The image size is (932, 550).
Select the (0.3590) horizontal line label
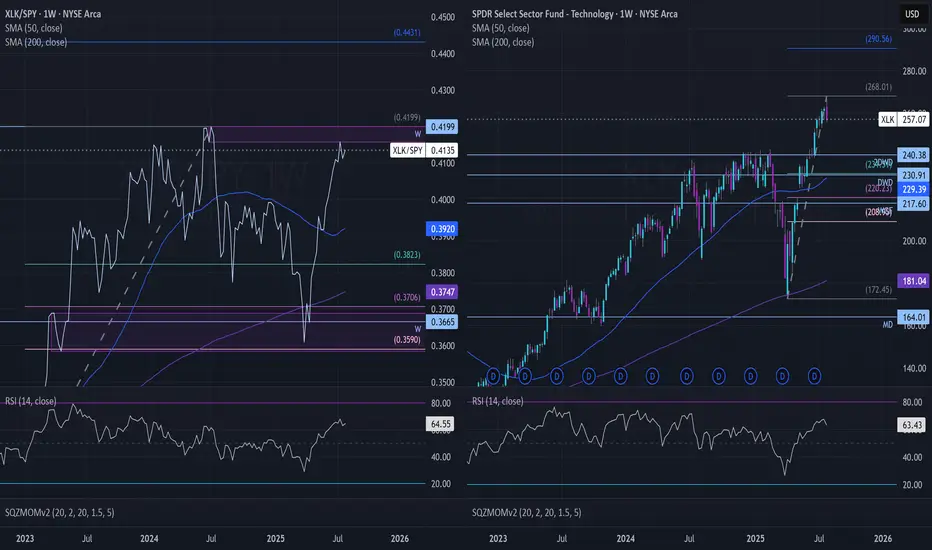tap(407, 340)
